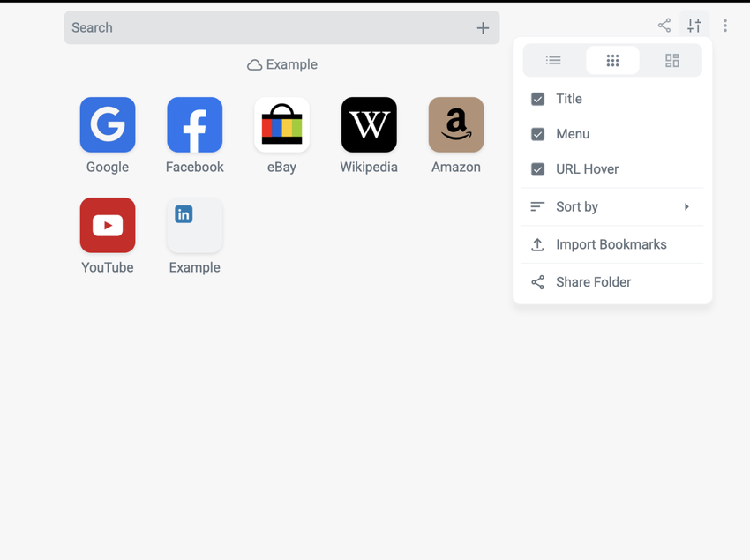Switch to list view layout
Screen dimensions: 750x560
pos(553,60)
